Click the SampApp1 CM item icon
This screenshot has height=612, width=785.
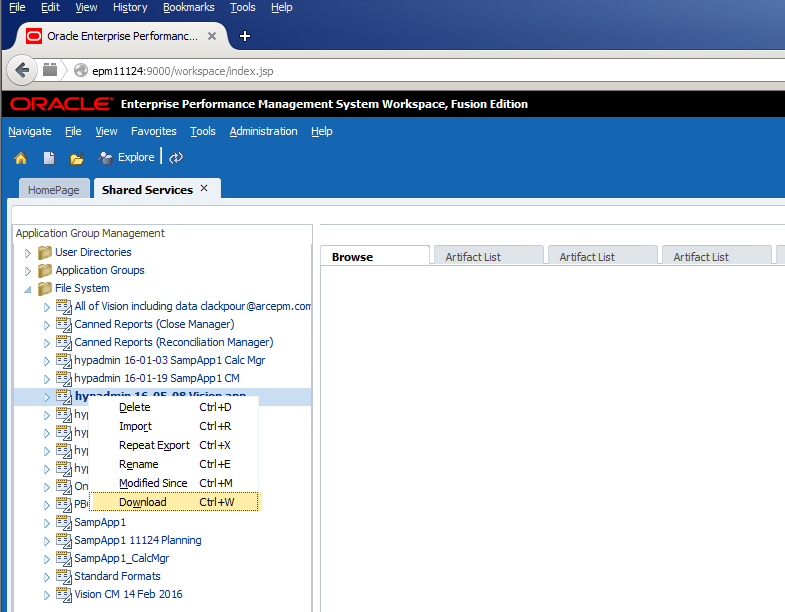click(64, 378)
